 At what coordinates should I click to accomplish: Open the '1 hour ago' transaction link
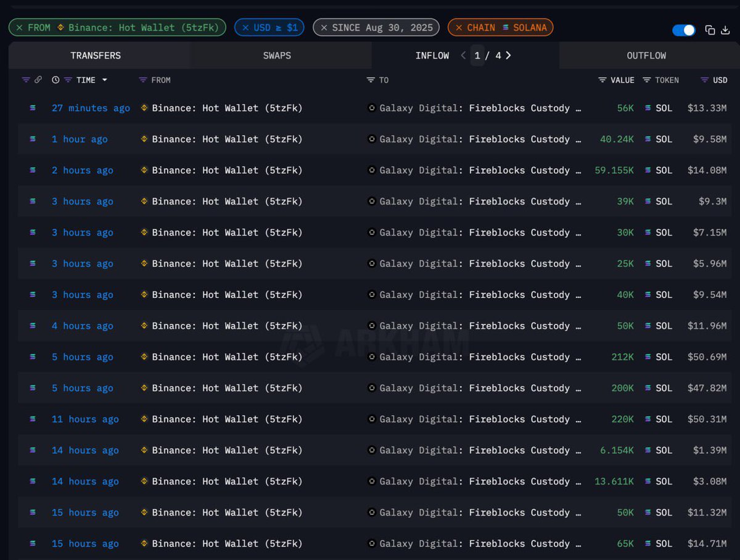(x=80, y=139)
